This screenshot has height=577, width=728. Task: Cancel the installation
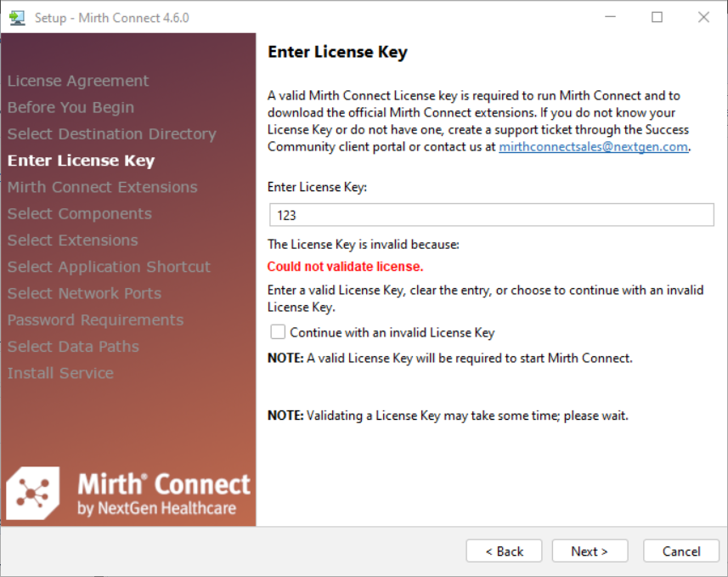coord(680,552)
